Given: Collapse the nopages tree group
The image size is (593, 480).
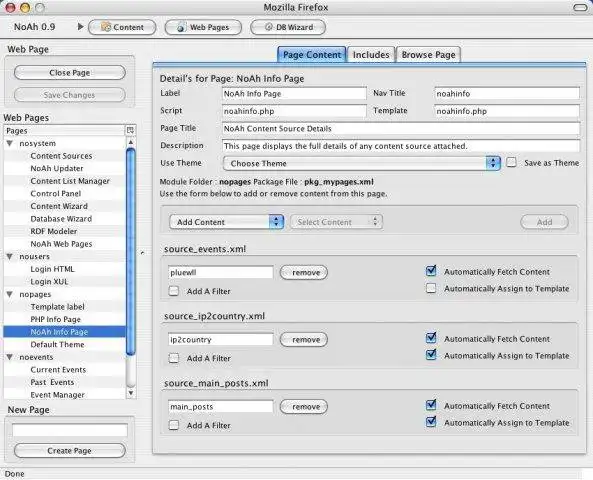Looking at the screenshot, I should 10,294.
